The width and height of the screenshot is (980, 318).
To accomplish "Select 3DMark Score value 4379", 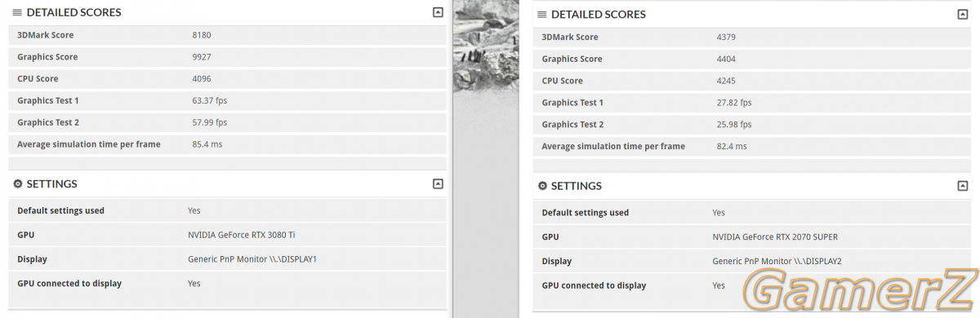I will click(725, 38).
